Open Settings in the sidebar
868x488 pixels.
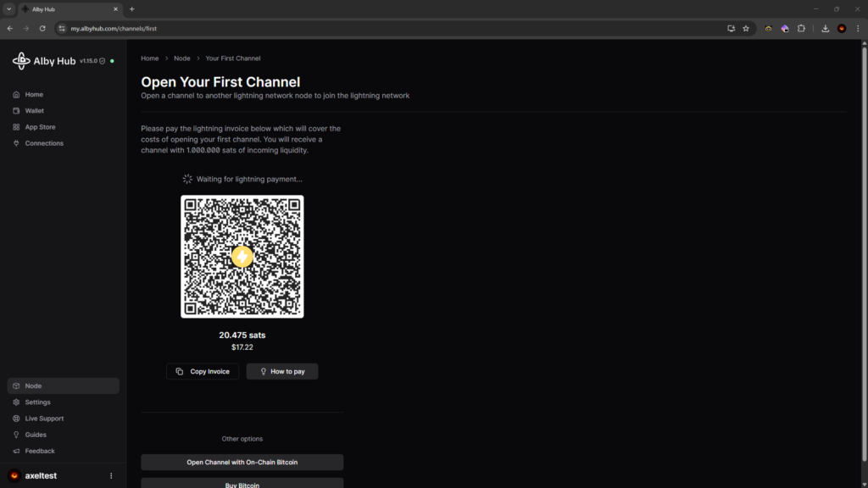(x=37, y=402)
